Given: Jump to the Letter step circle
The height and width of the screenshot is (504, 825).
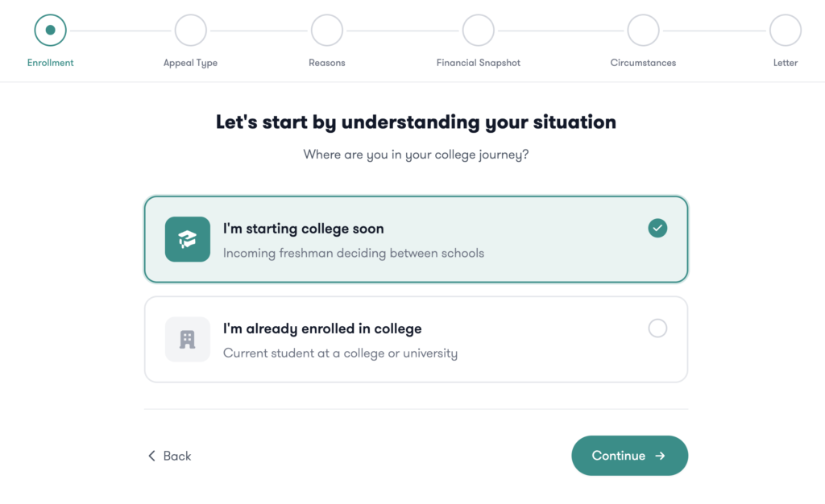Looking at the screenshot, I should [785, 31].
